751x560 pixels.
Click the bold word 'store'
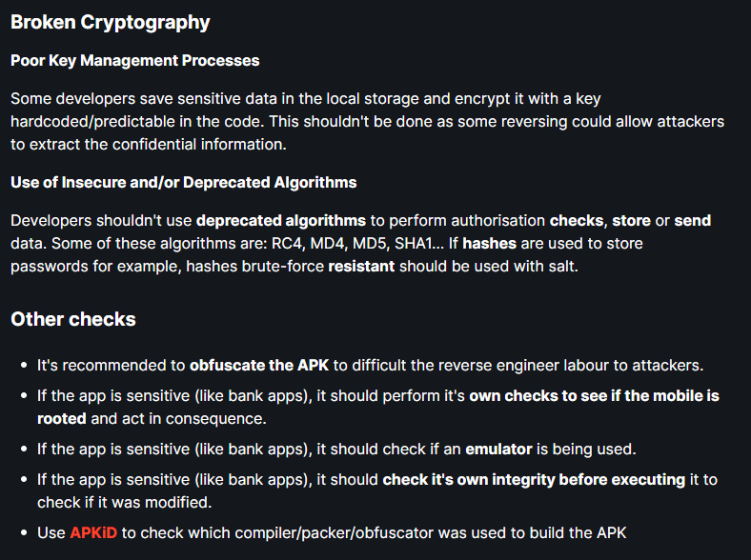631,221
